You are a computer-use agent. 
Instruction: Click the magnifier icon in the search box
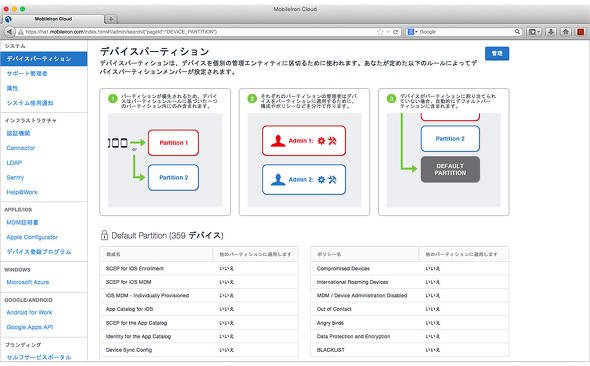(517, 32)
